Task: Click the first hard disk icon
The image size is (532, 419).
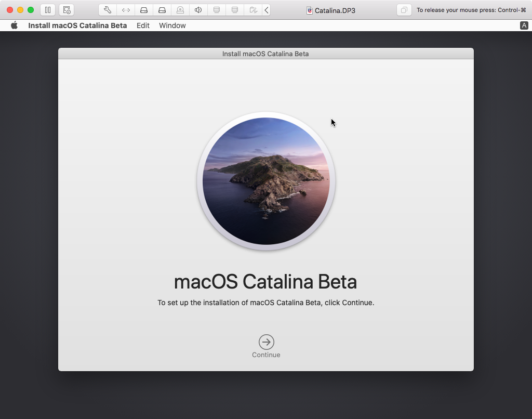Action: [x=144, y=10]
